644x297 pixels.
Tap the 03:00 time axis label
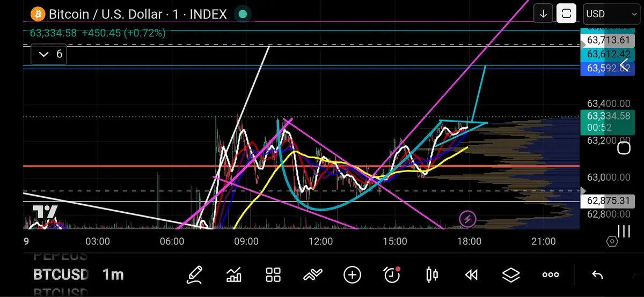tap(98, 242)
